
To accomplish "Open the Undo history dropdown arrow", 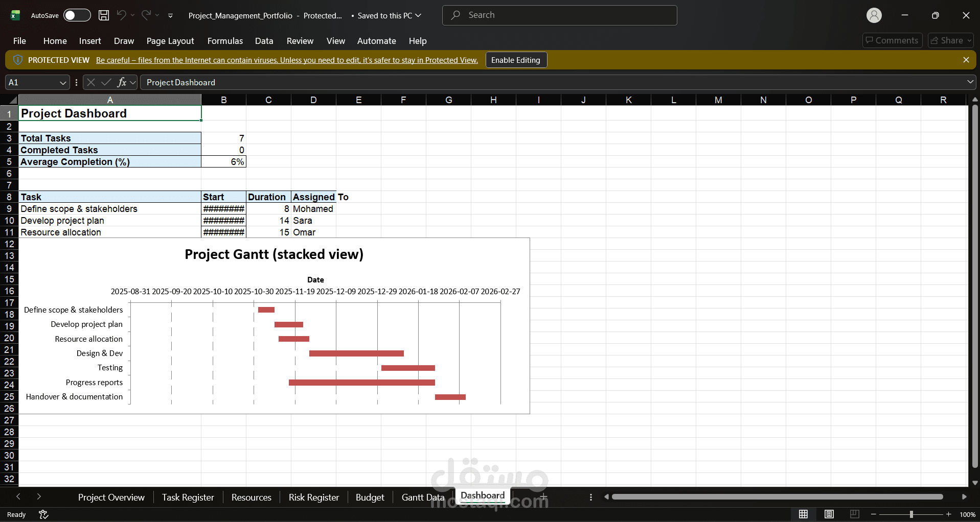I will click(133, 15).
